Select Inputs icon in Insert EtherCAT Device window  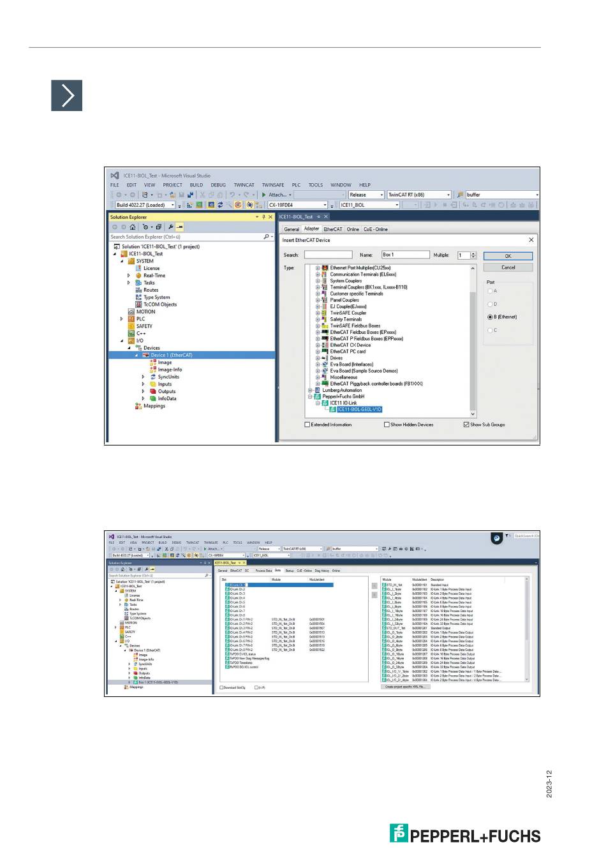153,384
